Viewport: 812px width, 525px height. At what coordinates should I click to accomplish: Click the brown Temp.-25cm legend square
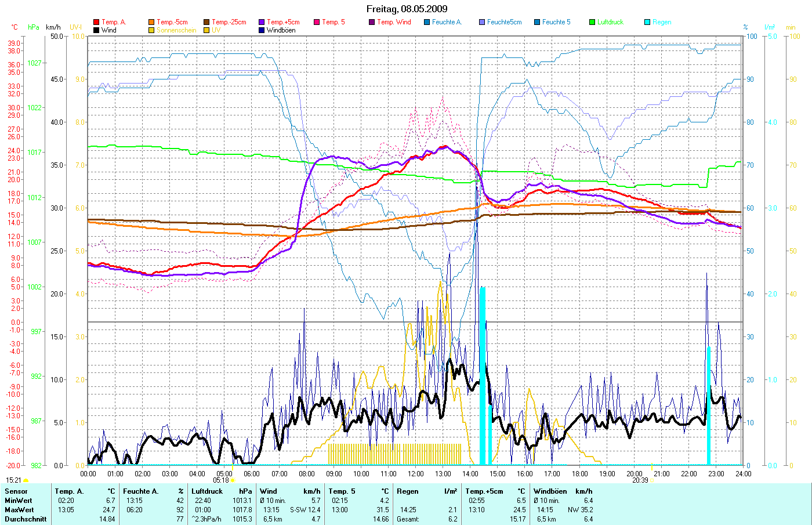[x=206, y=22]
